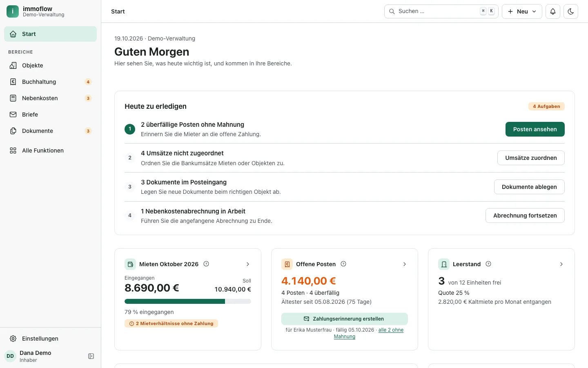The width and height of the screenshot is (588, 368).
Task: Click '1 Nebenkostenabrechnung in Arbeit' title
Action: tap(193, 211)
